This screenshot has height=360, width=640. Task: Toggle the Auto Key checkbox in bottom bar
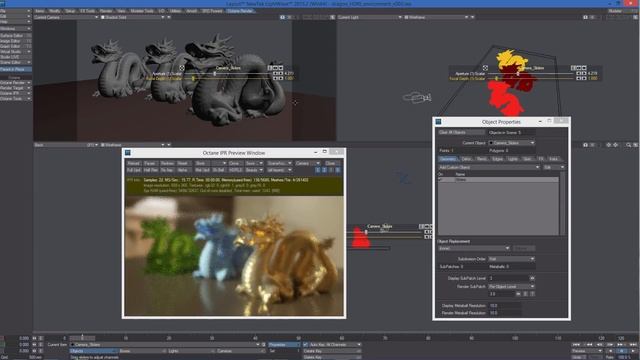coord(305,345)
